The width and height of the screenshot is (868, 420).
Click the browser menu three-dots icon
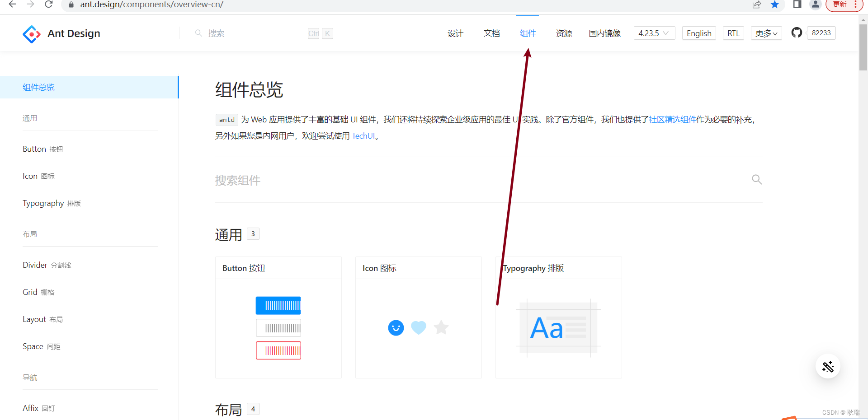pos(856,5)
